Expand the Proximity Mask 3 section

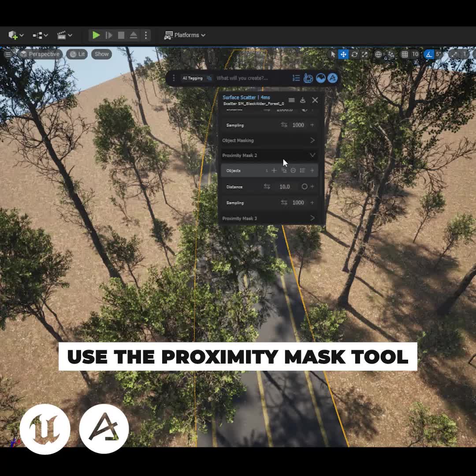click(269, 218)
